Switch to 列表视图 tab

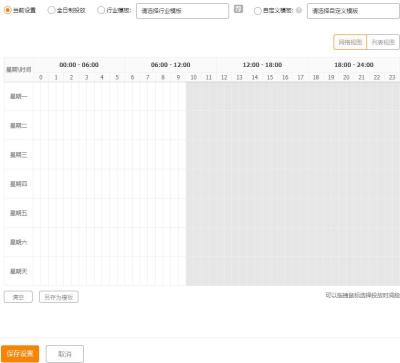[383, 42]
